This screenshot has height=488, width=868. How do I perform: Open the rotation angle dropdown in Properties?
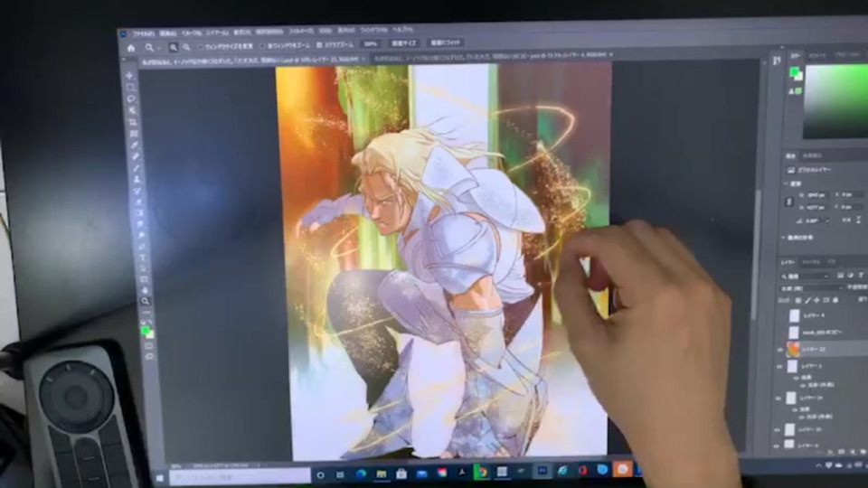click(x=827, y=221)
